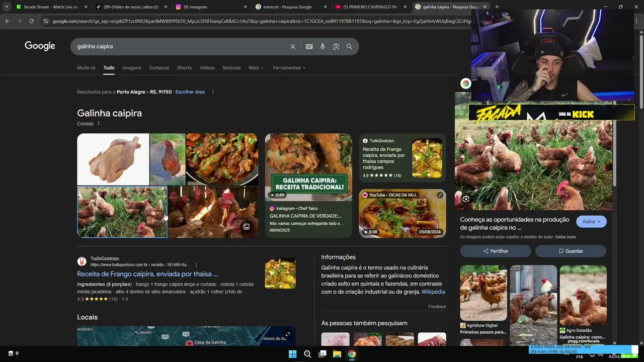Screen dimensions: 644x362
Task: Switch to Modo IA tab
Action: [86, 67]
